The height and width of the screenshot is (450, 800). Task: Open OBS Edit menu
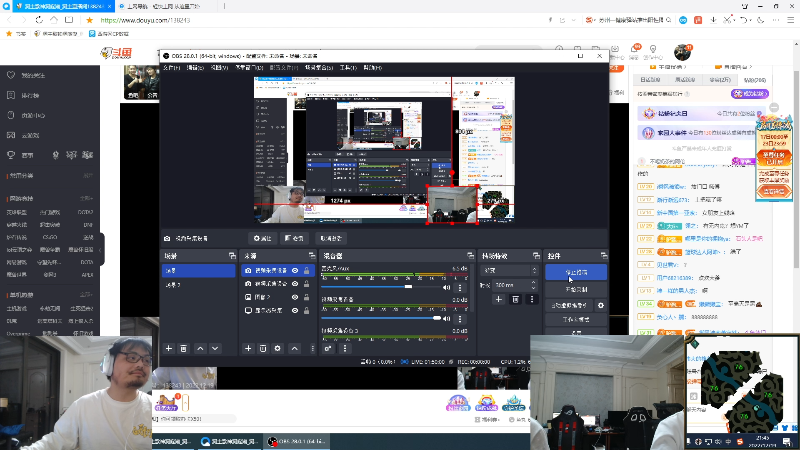click(x=195, y=68)
